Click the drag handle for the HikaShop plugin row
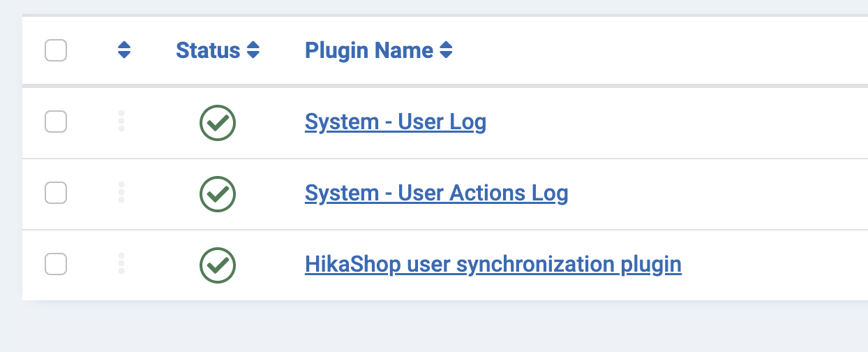 coord(121,263)
